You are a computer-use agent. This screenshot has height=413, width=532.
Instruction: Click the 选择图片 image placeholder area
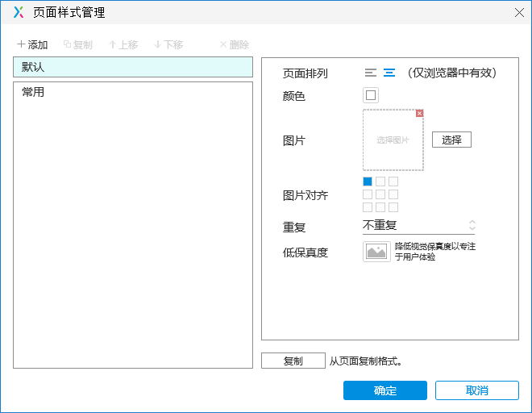393,140
